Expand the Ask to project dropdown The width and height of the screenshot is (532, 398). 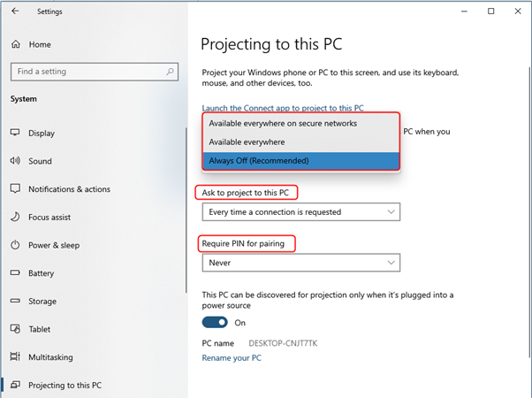click(300, 212)
